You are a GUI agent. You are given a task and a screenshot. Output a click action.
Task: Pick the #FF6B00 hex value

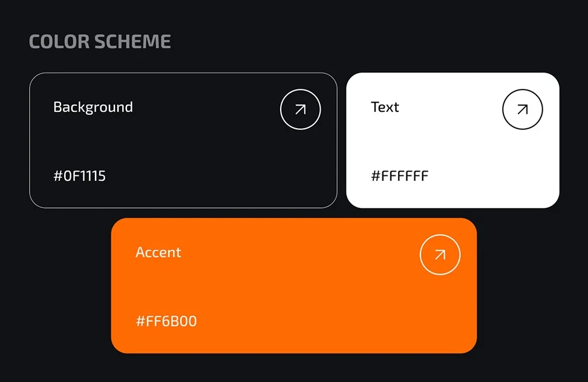tap(166, 321)
